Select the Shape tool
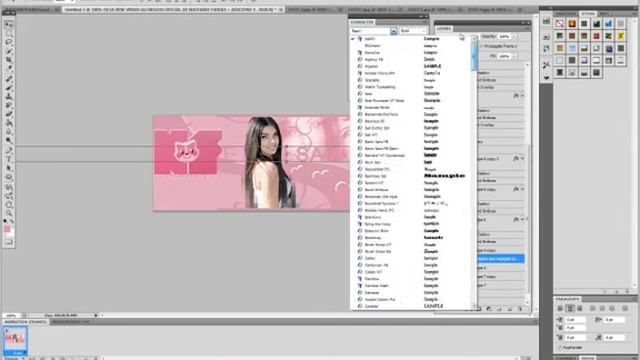Viewport: 640px width, 360px height. [x=9, y=177]
